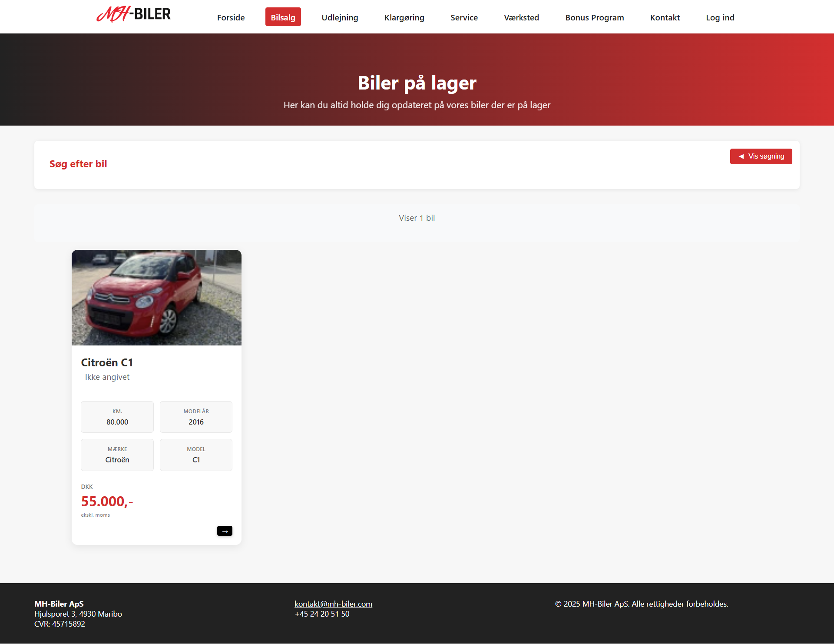The height and width of the screenshot is (644, 834).
Task: Navigate to Service page
Action: pyautogui.click(x=464, y=17)
